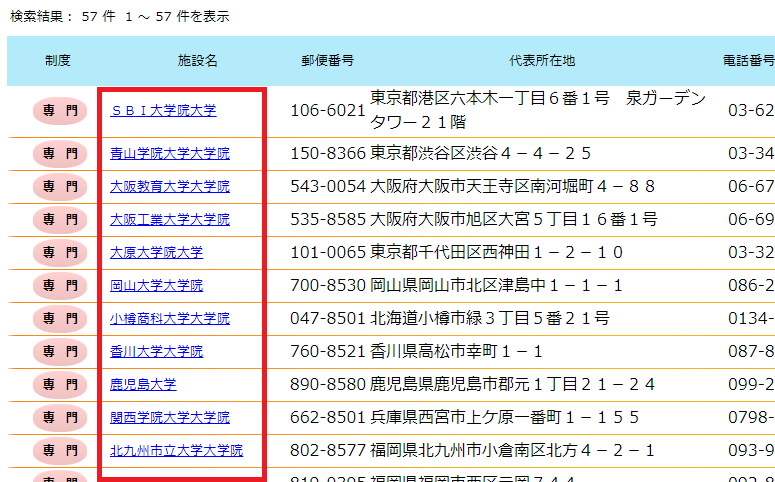Click the address 鹿児島県鹿児島市郡元１丁目２１－２４
The width and height of the screenshot is (775, 482).
[x=513, y=385]
